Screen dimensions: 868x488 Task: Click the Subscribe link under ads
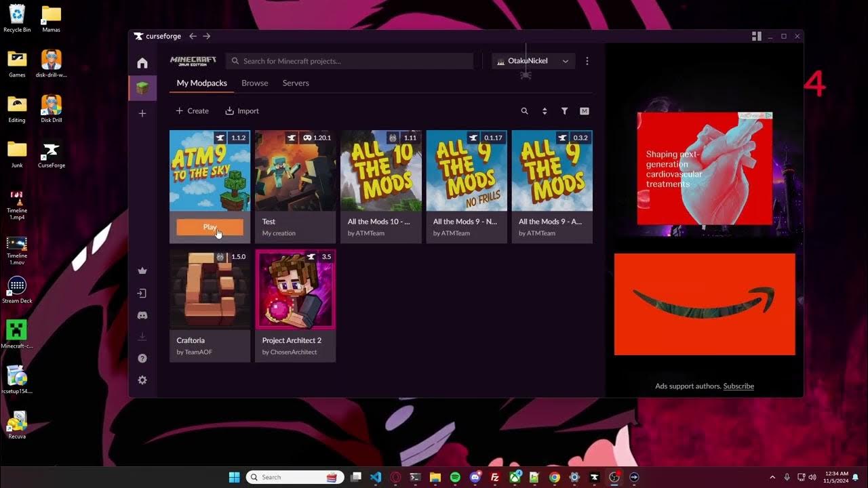738,386
